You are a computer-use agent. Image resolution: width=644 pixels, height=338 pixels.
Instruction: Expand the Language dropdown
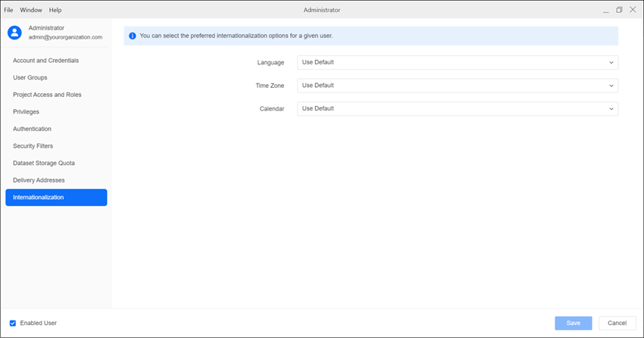pyautogui.click(x=457, y=62)
